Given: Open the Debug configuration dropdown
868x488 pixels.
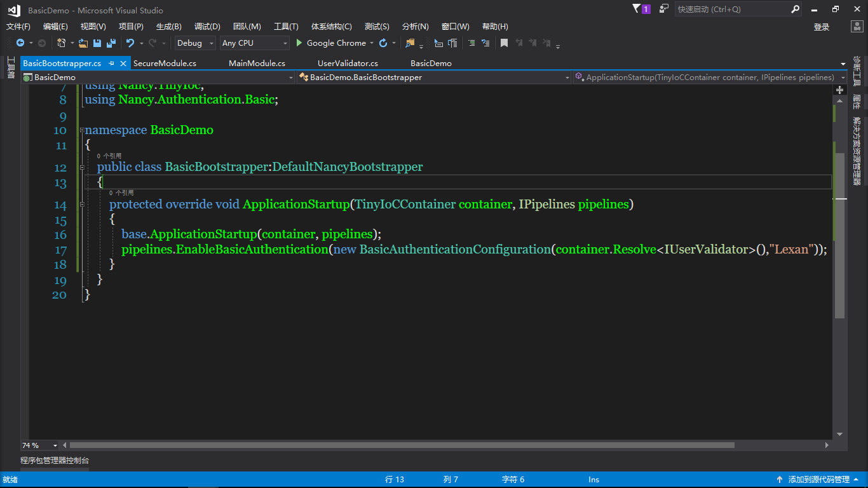Looking at the screenshot, I should [x=195, y=43].
